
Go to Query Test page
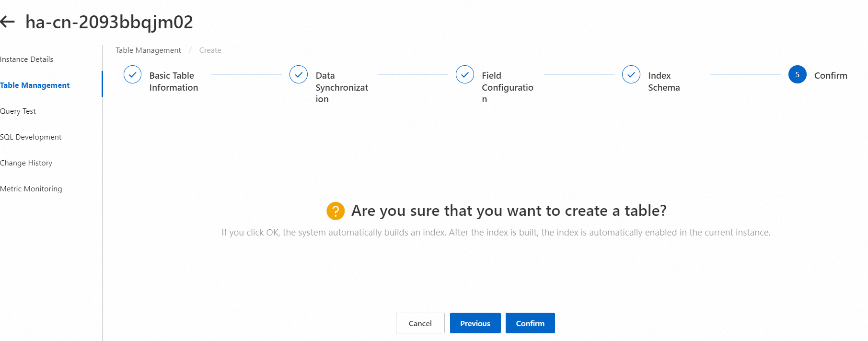[18, 111]
